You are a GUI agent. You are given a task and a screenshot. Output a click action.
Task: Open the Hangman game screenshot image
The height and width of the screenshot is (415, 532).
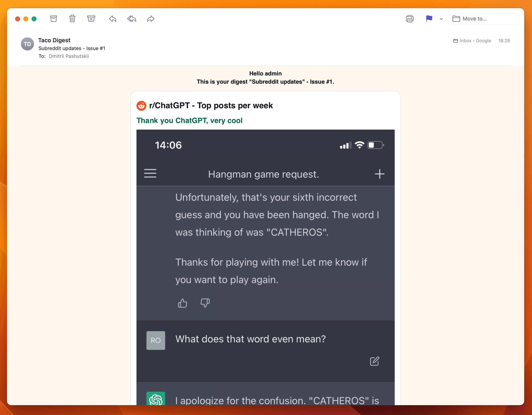click(266, 267)
